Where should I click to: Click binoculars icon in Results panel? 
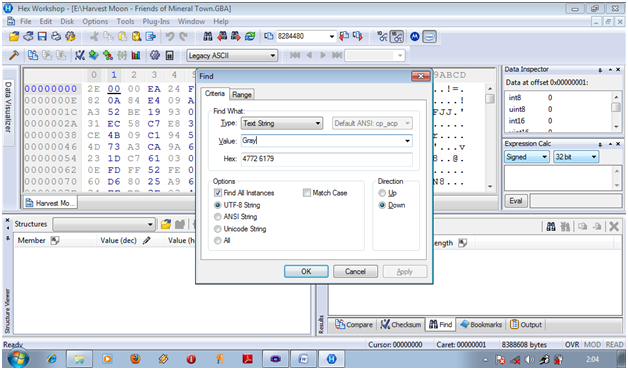[x=551, y=227]
